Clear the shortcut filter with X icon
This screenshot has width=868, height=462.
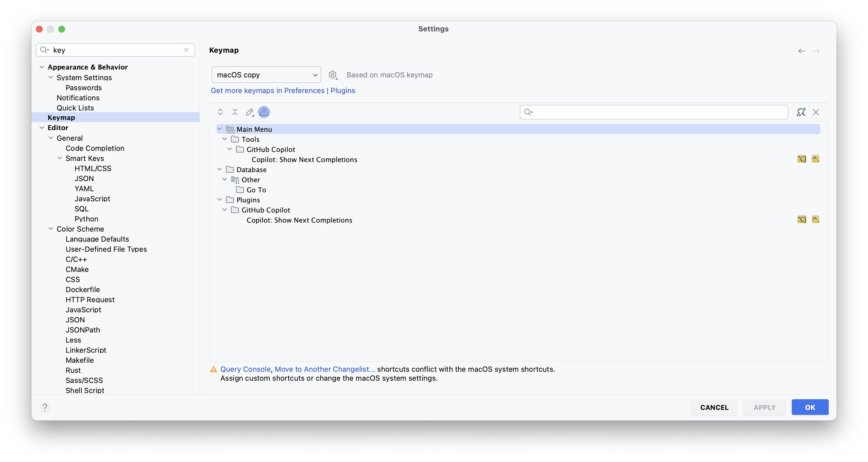click(816, 112)
